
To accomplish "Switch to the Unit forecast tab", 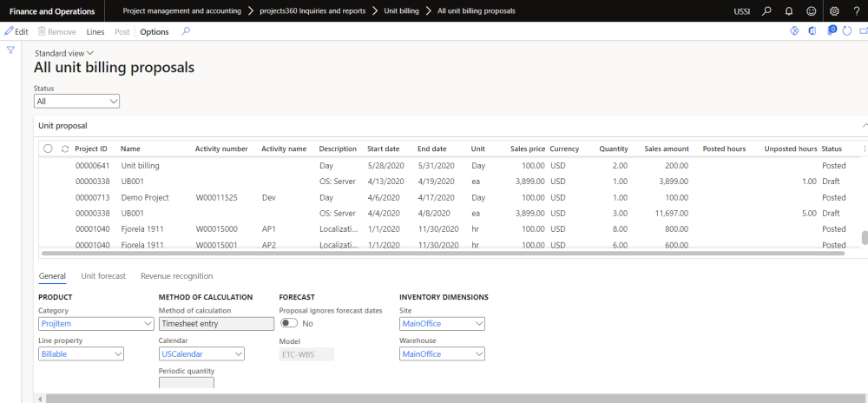I will tap(103, 276).
